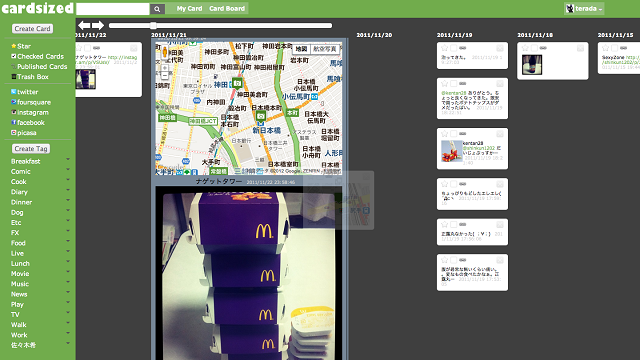The width and height of the screenshot is (640, 360).
Task: Check the 19:27:03 card checkbox under 2011/11/19
Action: (453, 48)
